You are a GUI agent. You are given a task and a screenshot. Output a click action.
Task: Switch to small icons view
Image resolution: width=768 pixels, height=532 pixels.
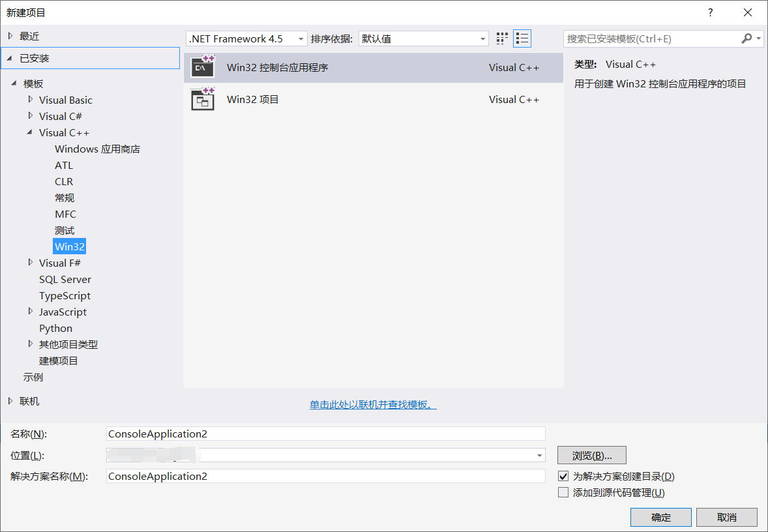pos(502,38)
